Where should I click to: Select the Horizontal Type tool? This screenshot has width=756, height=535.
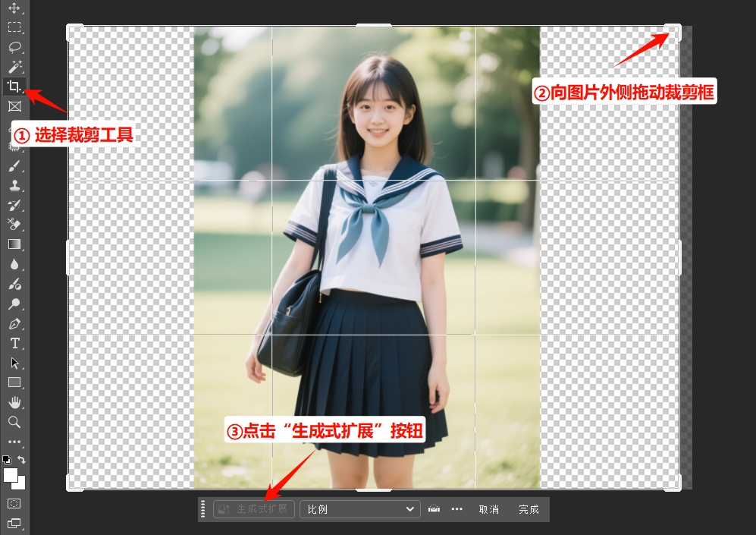tap(14, 343)
